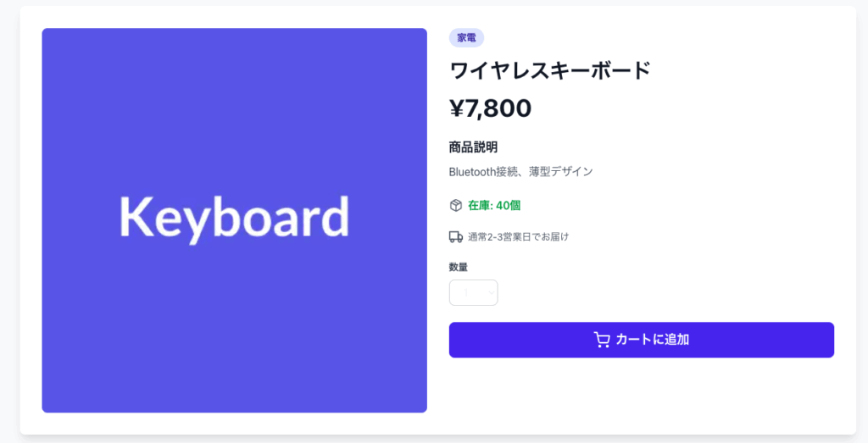Click the ワイヤレスキーボード product title
868x443 pixels.
(x=549, y=71)
